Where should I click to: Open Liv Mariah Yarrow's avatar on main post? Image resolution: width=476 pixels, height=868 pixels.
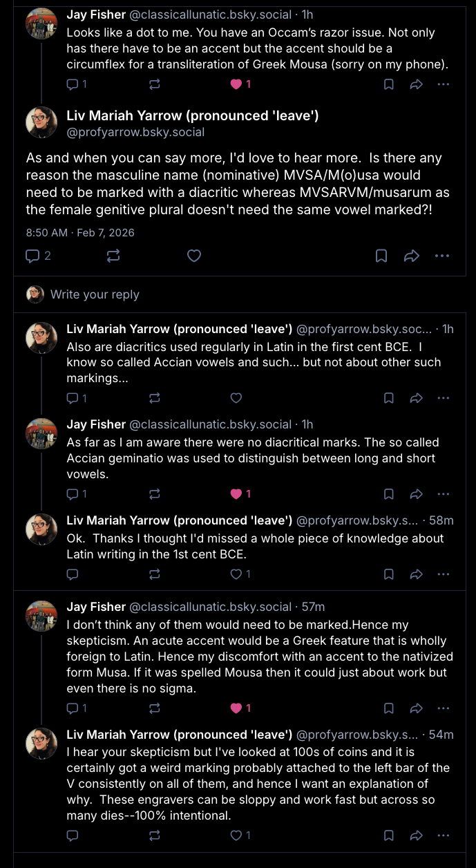pos(41,122)
